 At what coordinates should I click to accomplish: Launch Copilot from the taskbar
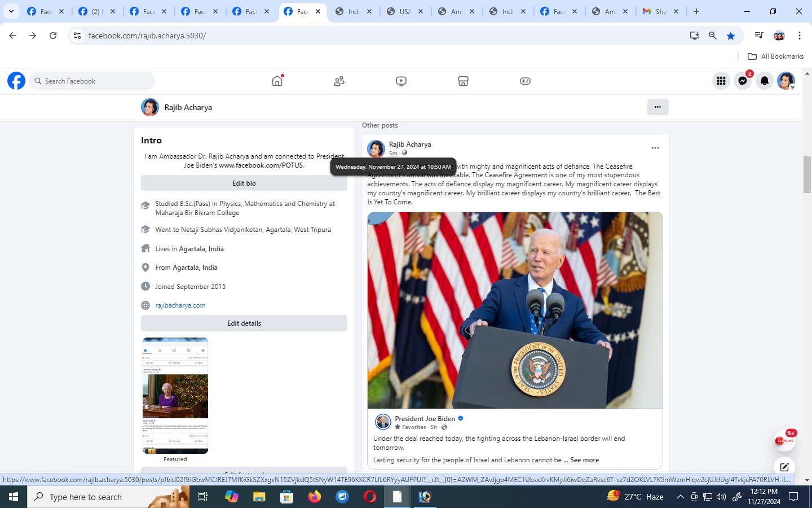[x=231, y=497]
